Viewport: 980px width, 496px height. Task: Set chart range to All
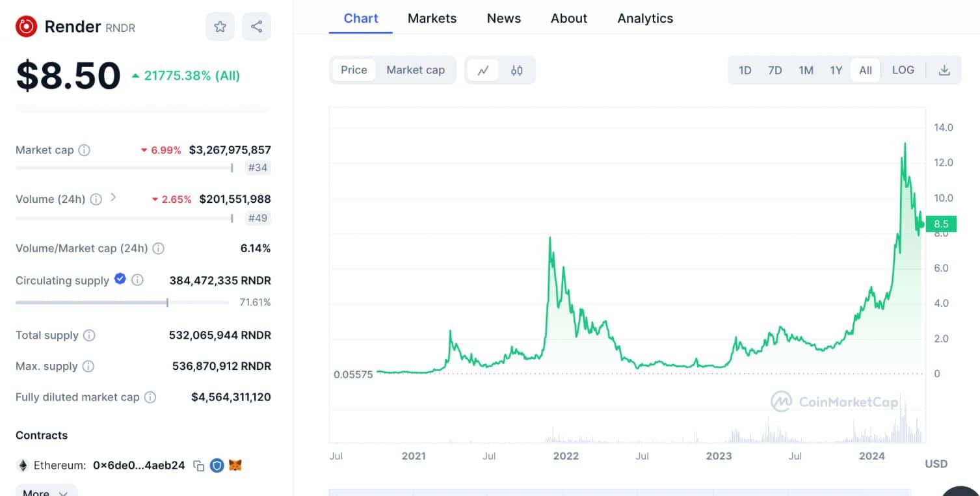866,70
